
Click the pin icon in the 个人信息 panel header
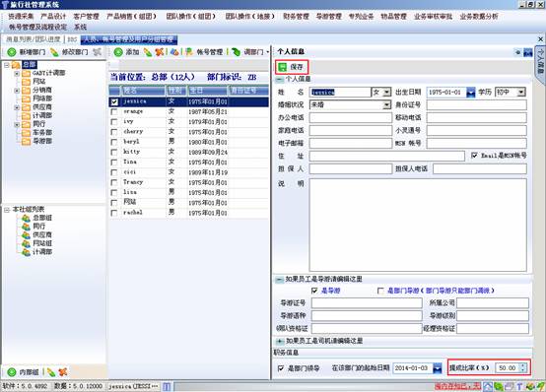point(517,52)
